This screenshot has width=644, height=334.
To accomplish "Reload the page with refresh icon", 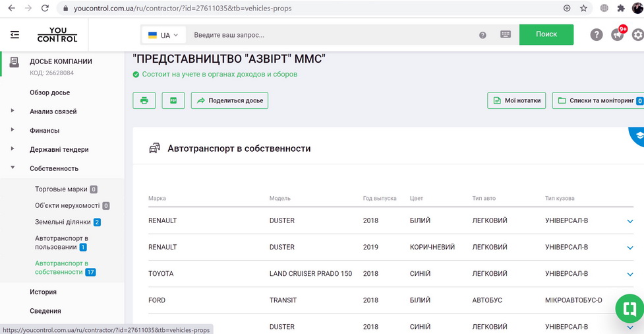I will pyautogui.click(x=45, y=8).
